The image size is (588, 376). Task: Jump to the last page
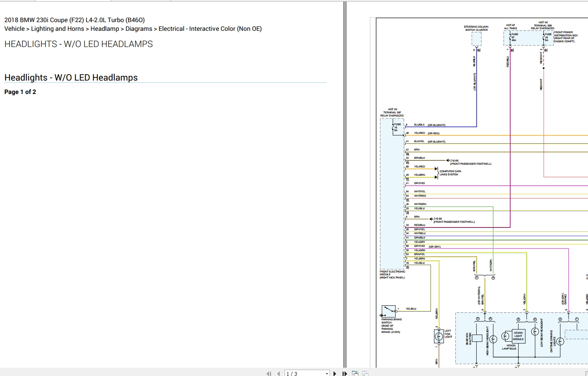pos(345,373)
